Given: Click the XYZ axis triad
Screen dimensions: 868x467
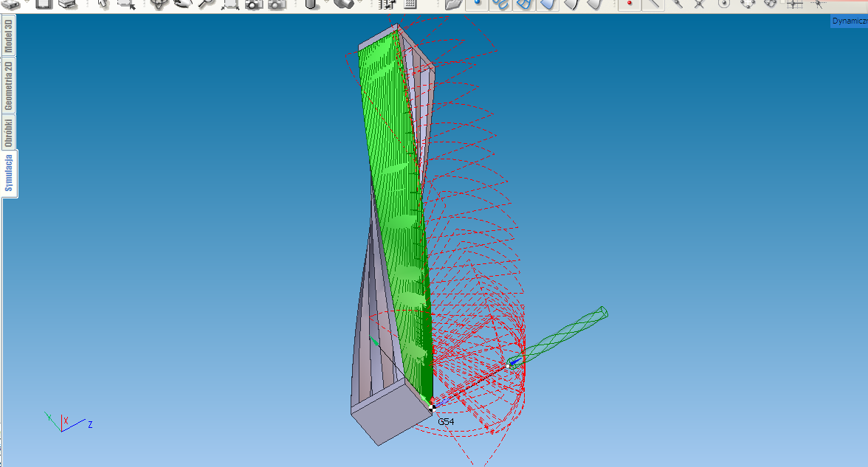Looking at the screenshot, I should 68,422.
